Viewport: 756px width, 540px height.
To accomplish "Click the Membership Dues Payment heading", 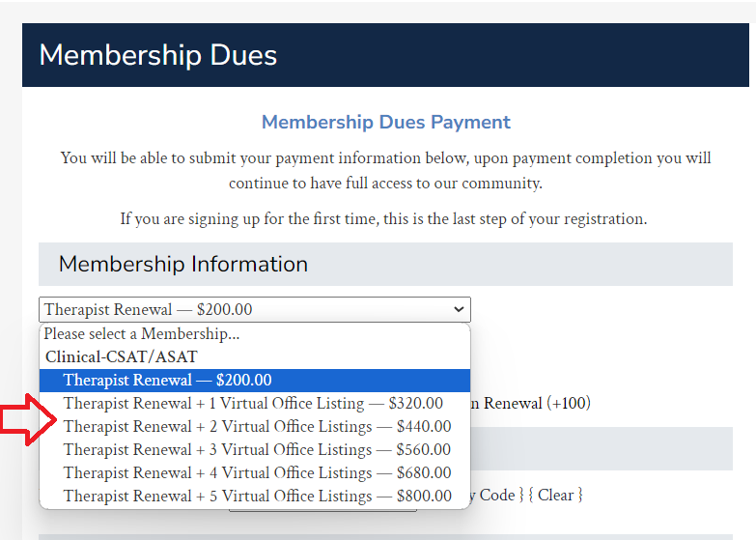I will (385, 123).
